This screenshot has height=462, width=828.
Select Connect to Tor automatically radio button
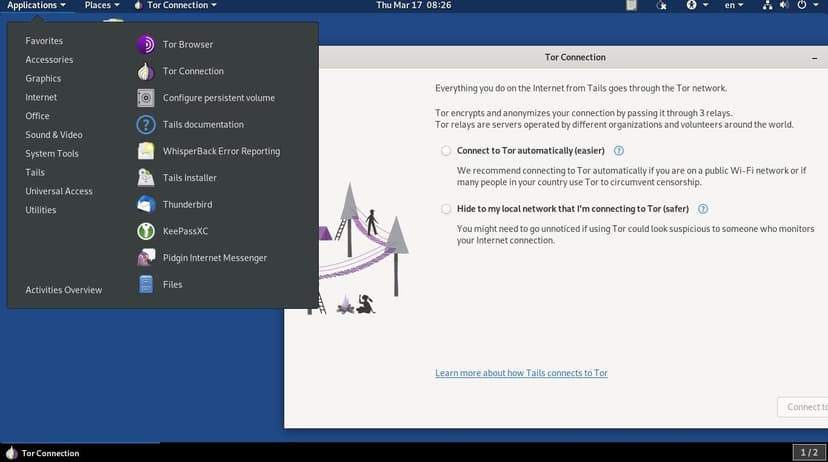(x=446, y=151)
